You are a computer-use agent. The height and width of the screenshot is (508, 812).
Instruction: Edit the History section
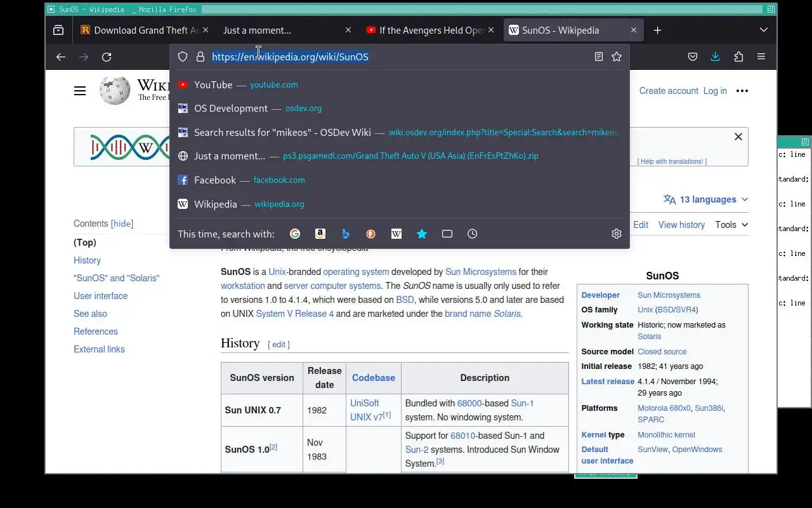(x=279, y=344)
